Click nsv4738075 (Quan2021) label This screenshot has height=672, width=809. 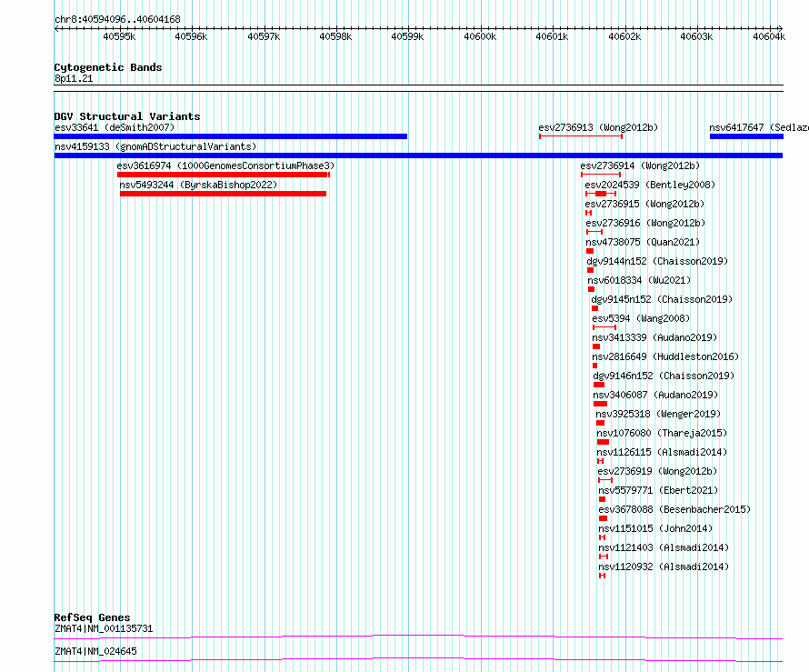(x=643, y=242)
